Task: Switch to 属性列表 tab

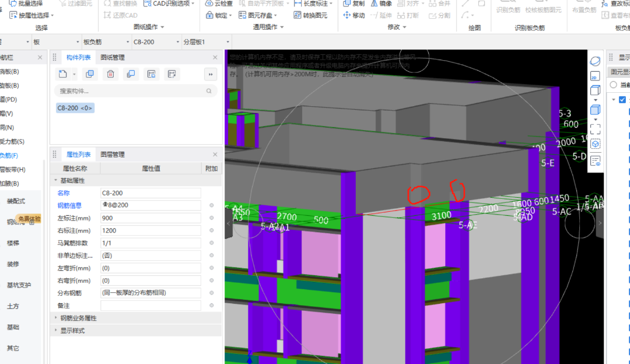Action: pos(78,154)
